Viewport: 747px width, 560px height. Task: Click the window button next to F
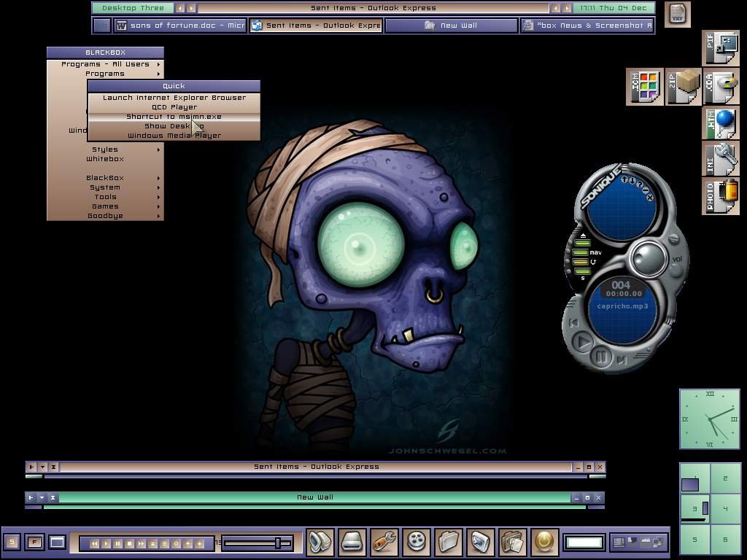pyautogui.click(x=57, y=542)
